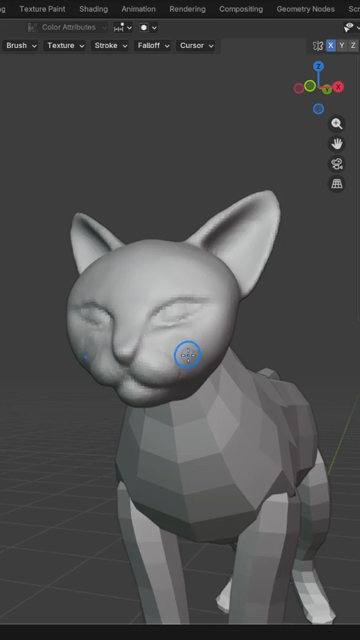Enable Y axis symmetry button
The image size is (360, 640).
pyautogui.click(x=342, y=46)
